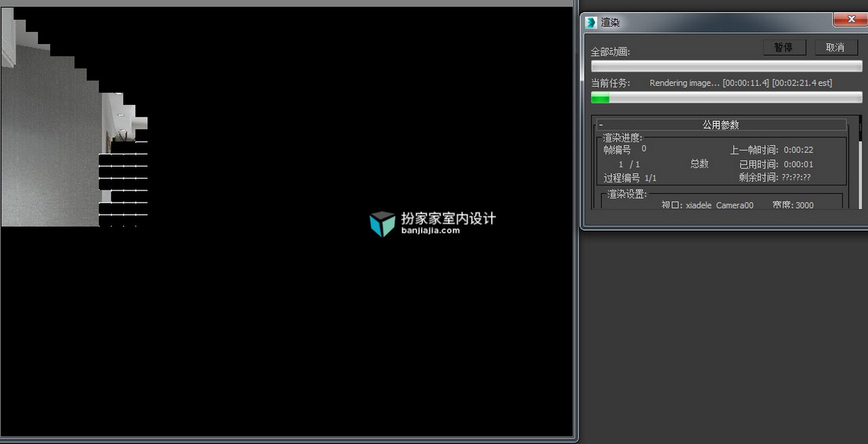868x444 pixels.
Task: Click the 上一帧时间 value 0:00:22
Action: click(x=799, y=150)
